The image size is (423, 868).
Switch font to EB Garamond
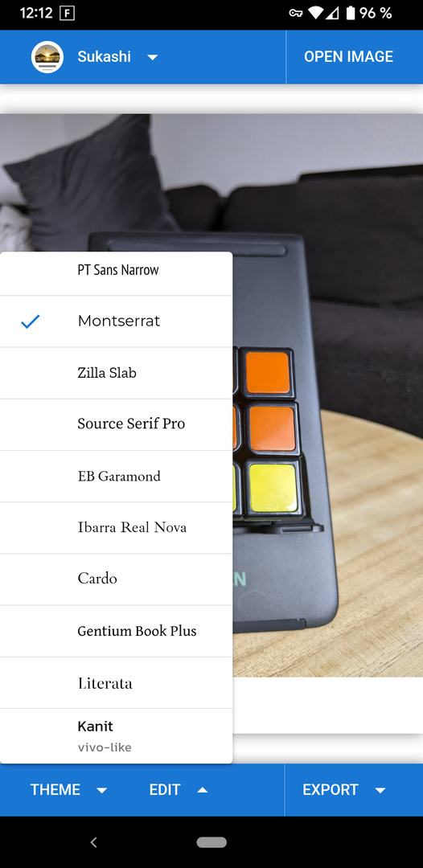point(117,477)
